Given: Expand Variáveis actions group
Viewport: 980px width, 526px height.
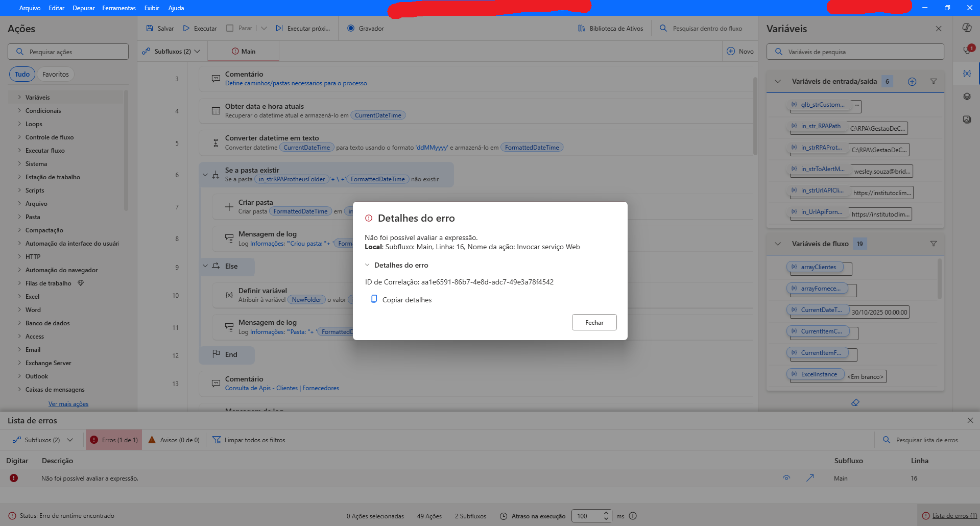Looking at the screenshot, I should point(19,97).
